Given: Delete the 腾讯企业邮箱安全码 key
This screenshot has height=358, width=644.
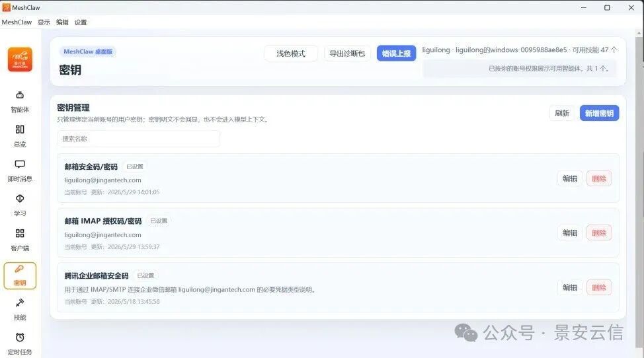Looking at the screenshot, I should point(599,287).
